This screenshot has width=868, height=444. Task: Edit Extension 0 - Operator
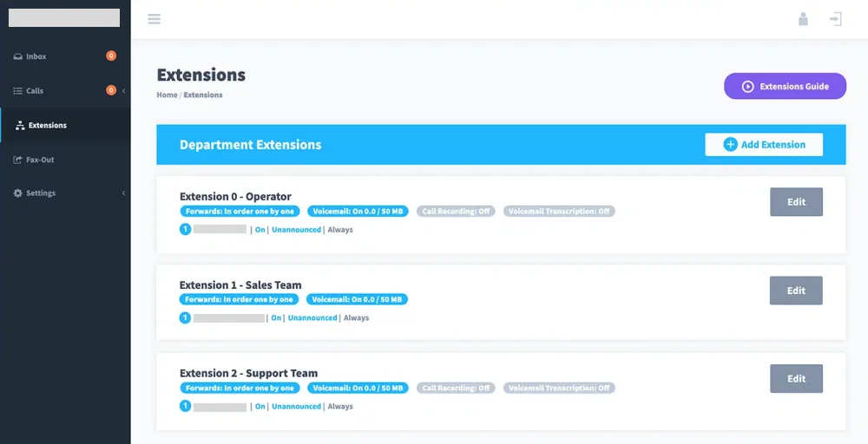(796, 202)
